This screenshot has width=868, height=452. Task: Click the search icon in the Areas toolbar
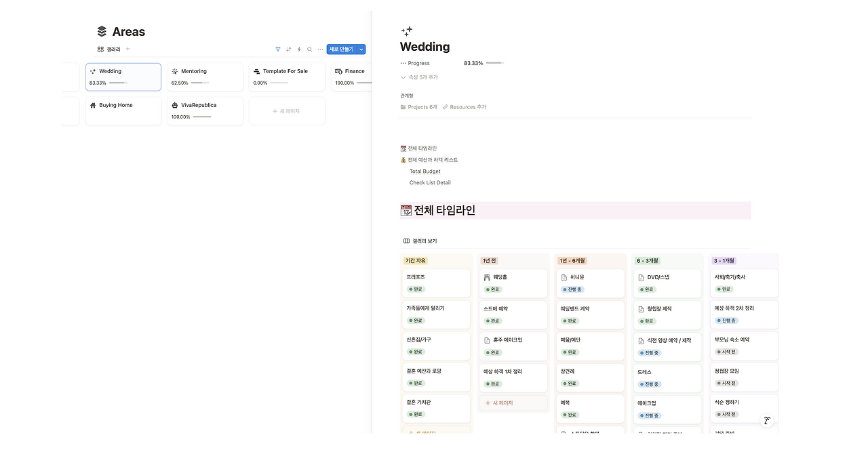pos(309,49)
